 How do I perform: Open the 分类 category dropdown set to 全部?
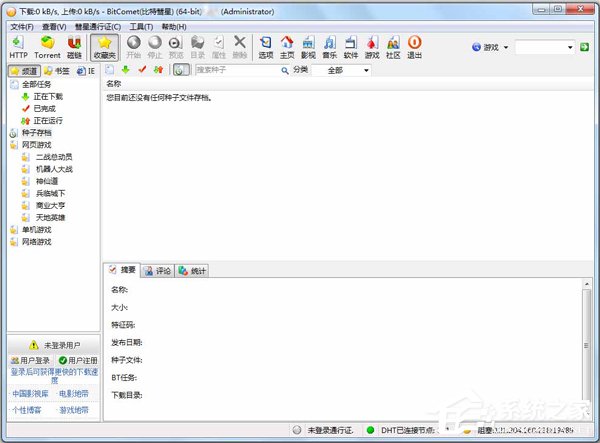tap(341, 70)
